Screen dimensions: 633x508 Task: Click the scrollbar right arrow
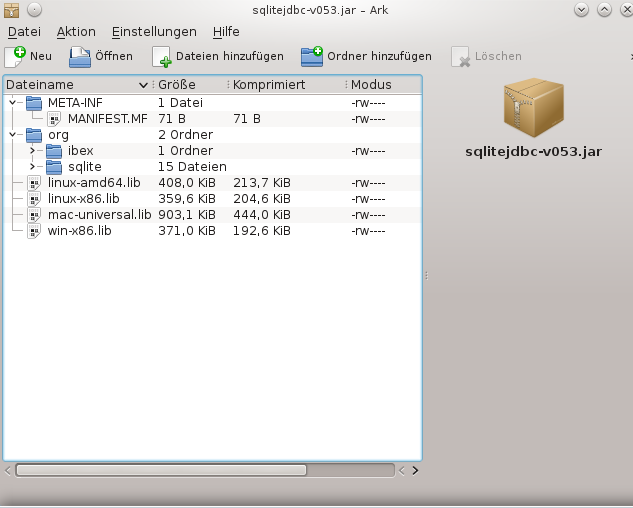(x=415, y=471)
